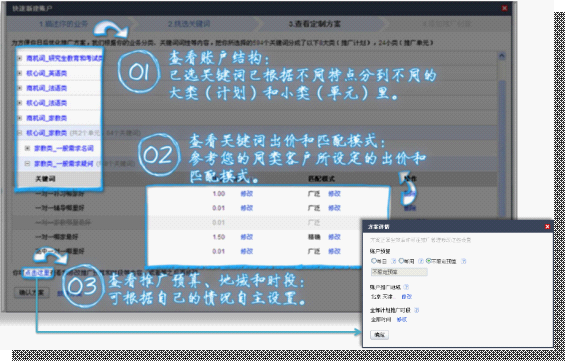Collapse the 核心词_家教类 plan node
Image resolution: width=566 pixels, height=362 pixels.
coord(20,133)
